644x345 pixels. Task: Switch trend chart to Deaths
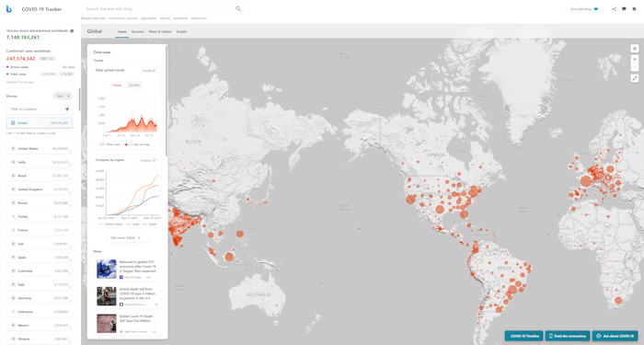pyautogui.click(x=134, y=85)
